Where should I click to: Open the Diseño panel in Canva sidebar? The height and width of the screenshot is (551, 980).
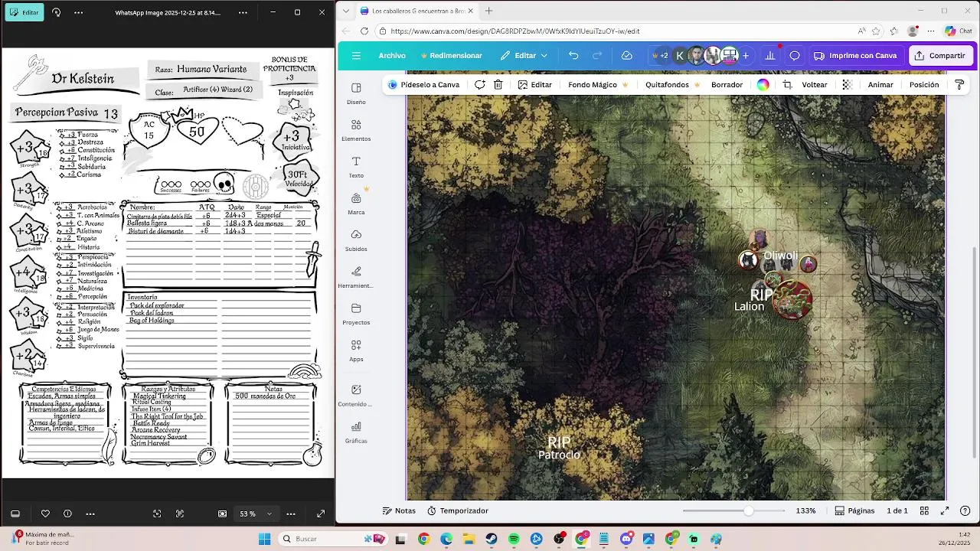(356, 93)
